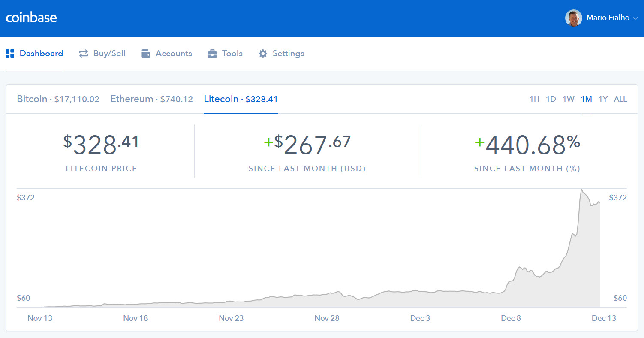
Task: Click the Settings gear icon
Action: point(263,54)
